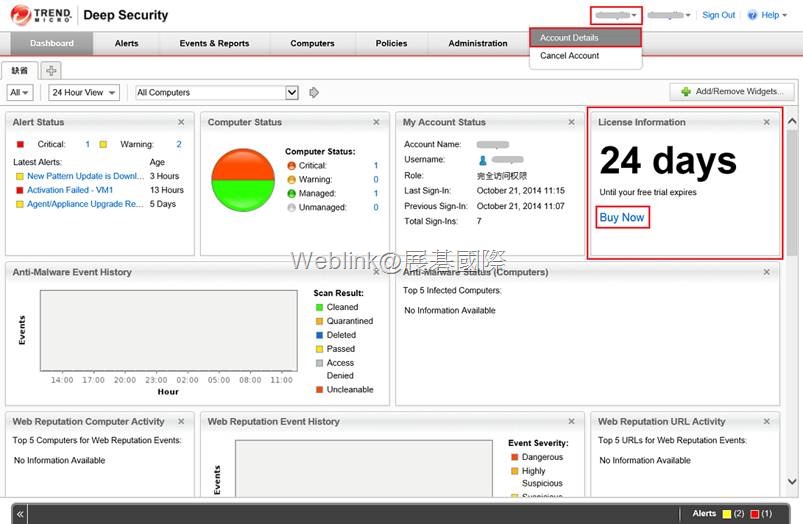Screen dimensions: 803x524
Task: Open the Help dropdown menu
Action: click(x=773, y=15)
